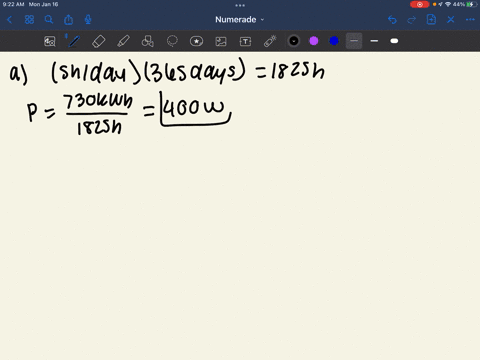Redo the last undone stroke
This screenshot has width=480, height=360.
tap(412, 20)
